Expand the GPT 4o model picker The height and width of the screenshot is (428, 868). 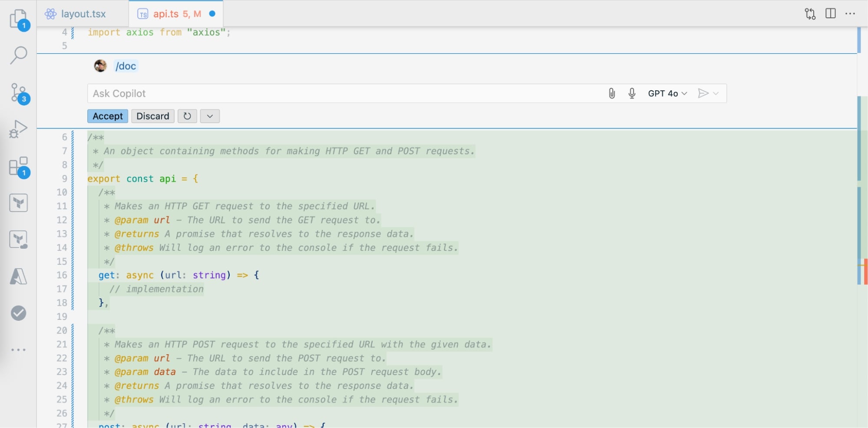(x=667, y=93)
